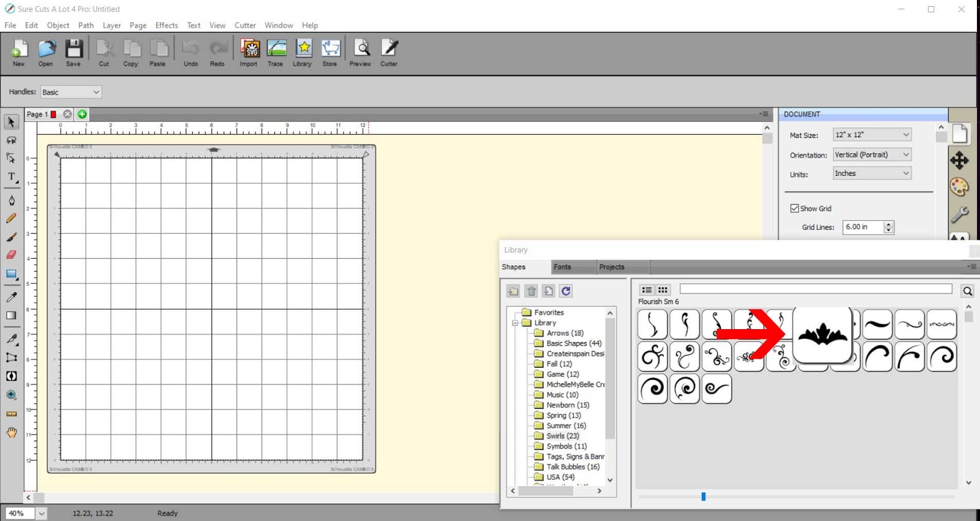Open the Handles dropdown set to Basic
Viewport: 980px width, 521px height.
coord(71,92)
